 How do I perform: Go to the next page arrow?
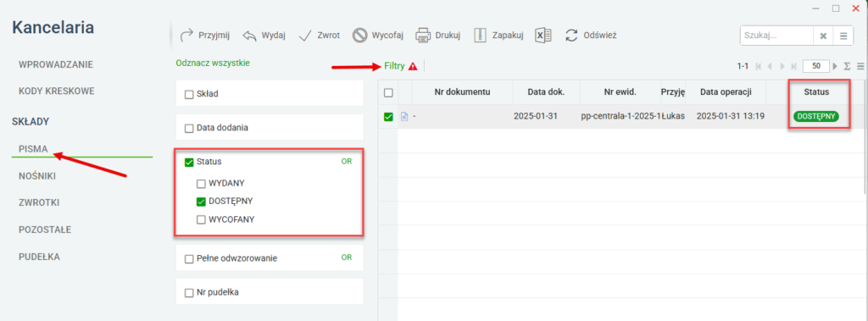pos(782,66)
